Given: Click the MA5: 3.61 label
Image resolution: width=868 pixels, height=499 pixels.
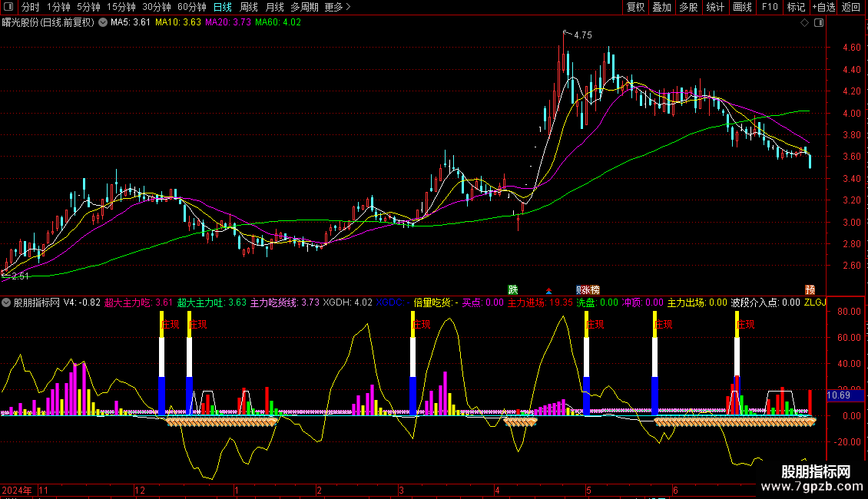Looking at the screenshot, I should (131, 23).
